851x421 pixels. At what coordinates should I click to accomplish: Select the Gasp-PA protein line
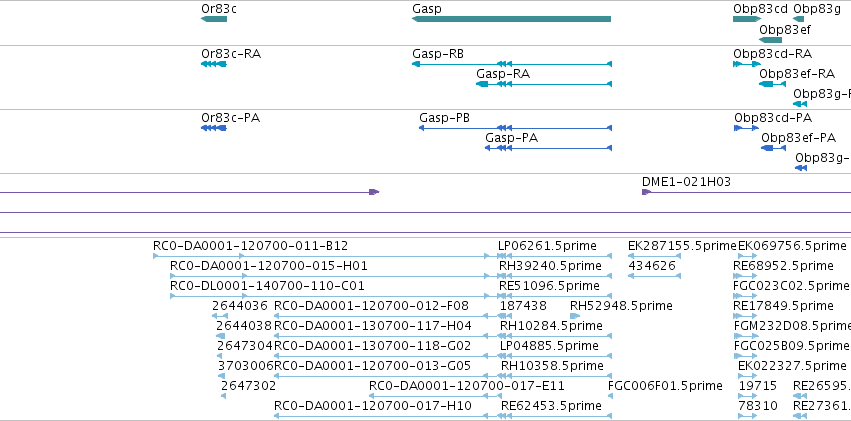549,148
